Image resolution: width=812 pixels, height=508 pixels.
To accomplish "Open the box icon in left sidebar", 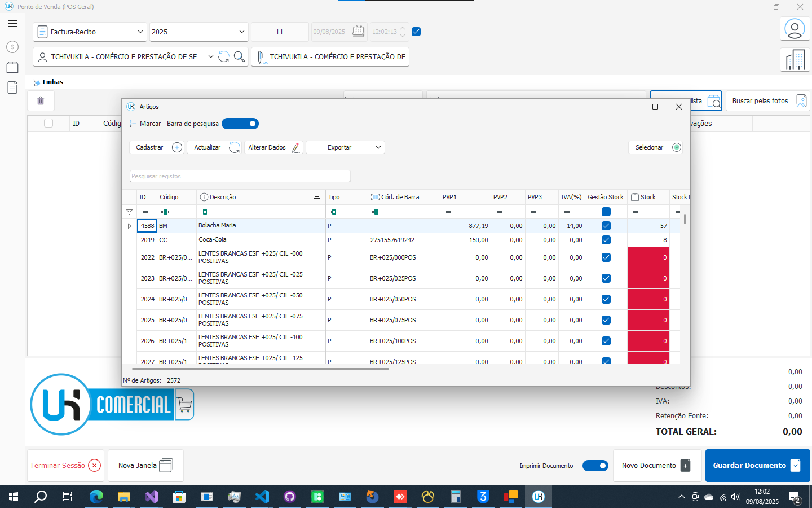I will point(12,67).
